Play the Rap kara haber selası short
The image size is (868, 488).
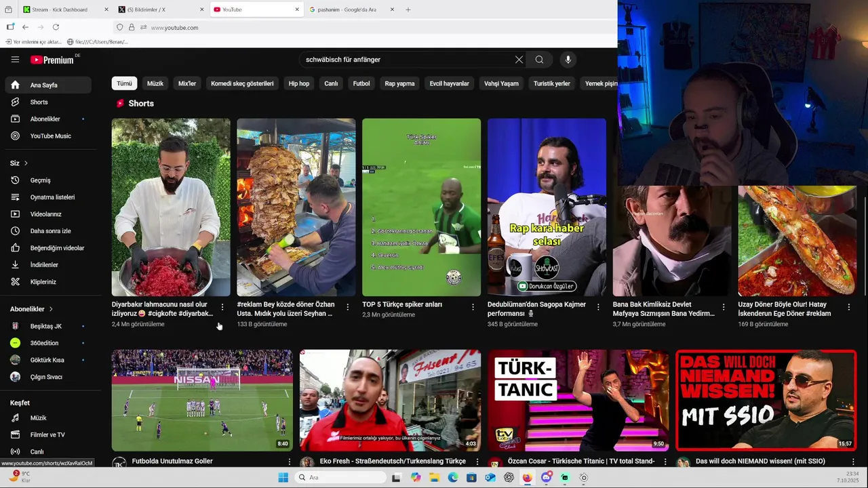tap(547, 207)
